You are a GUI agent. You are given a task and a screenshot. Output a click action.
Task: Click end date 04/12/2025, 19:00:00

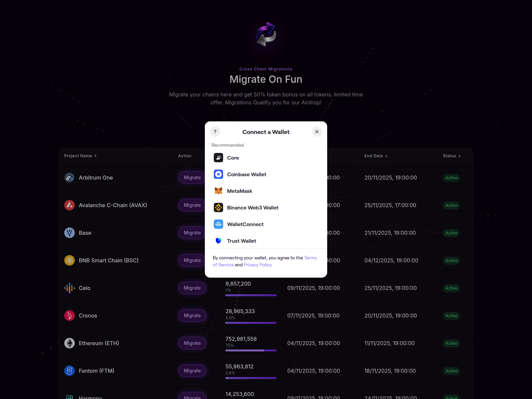coord(391,260)
